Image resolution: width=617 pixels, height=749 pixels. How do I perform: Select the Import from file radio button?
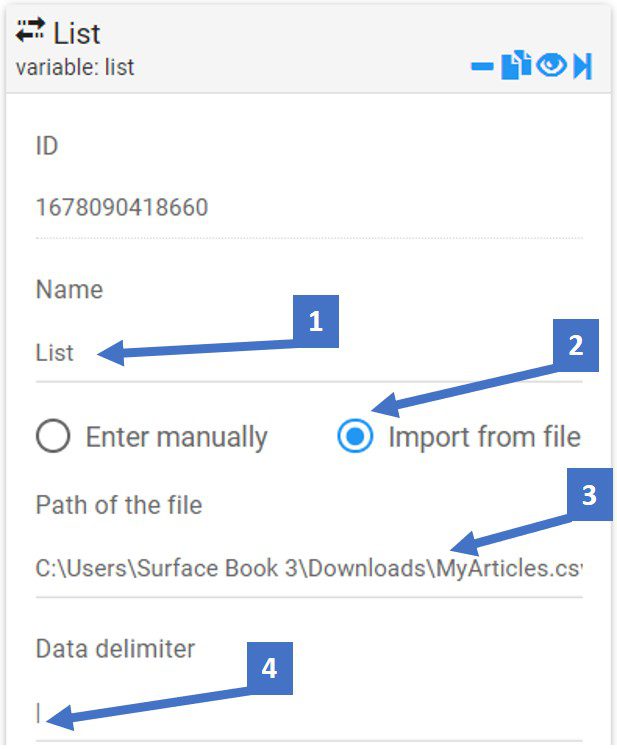point(355,436)
